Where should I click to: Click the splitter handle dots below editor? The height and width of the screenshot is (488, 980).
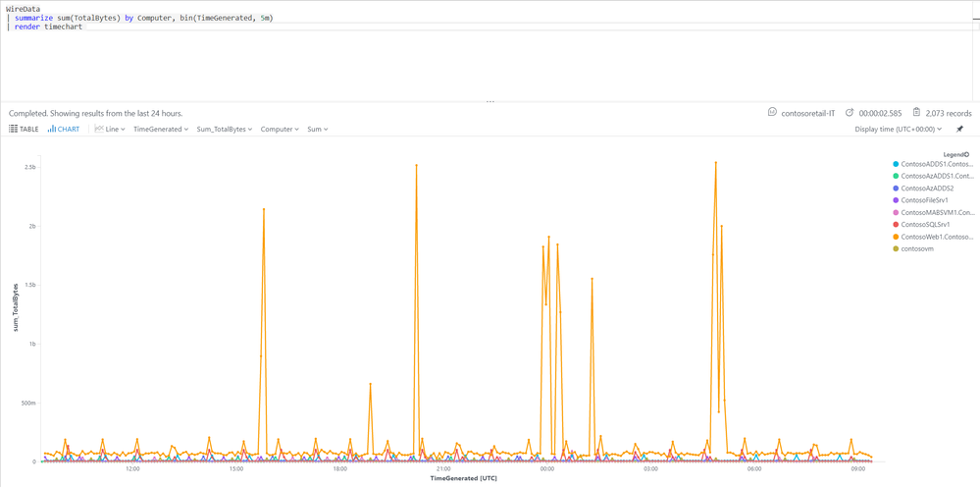point(490,101)
